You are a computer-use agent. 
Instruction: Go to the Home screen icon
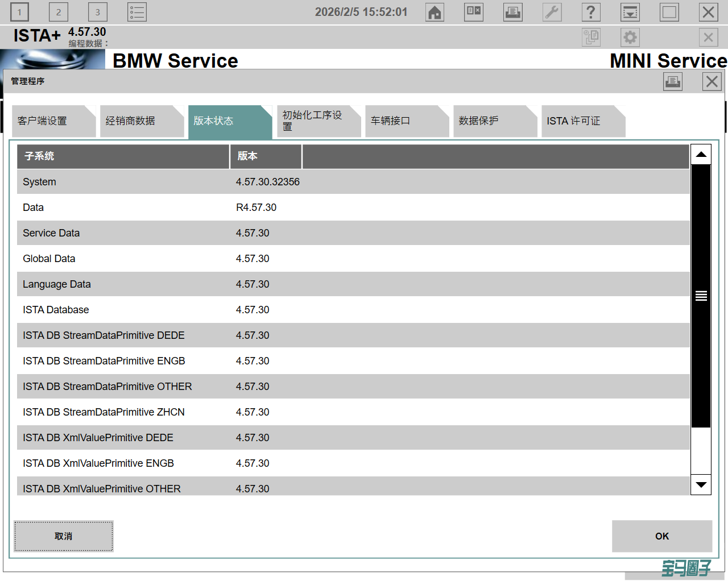pos(435,12)
